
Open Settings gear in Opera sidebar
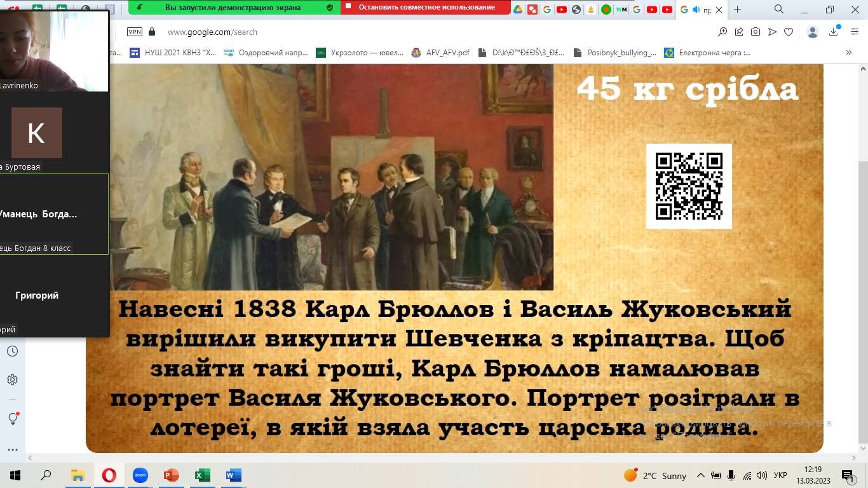[12, 380]
